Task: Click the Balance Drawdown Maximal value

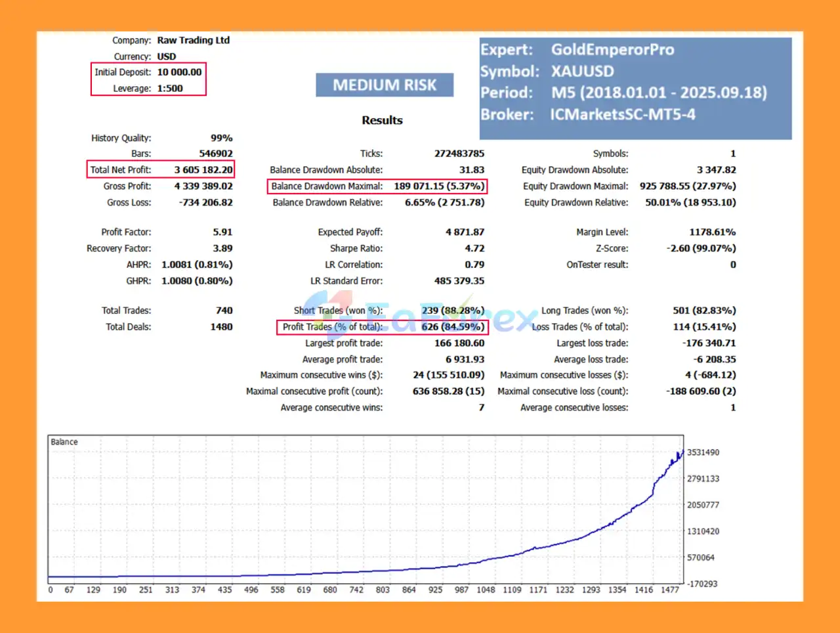Action: point(438,186)
